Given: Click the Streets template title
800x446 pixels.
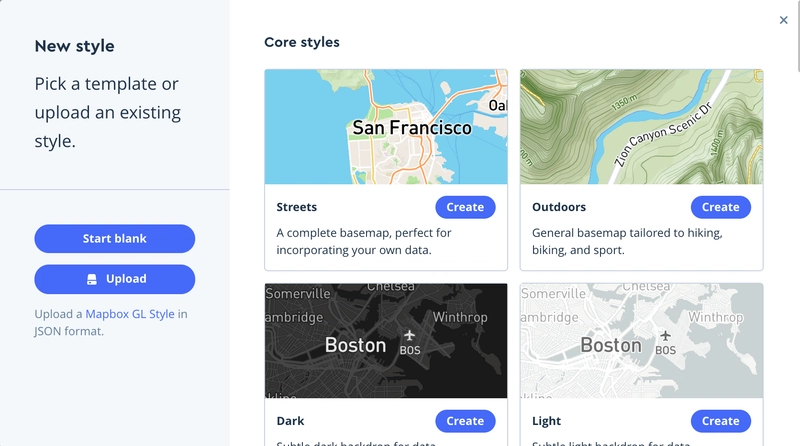Looking at the screenshot, I should click(296, 207).
